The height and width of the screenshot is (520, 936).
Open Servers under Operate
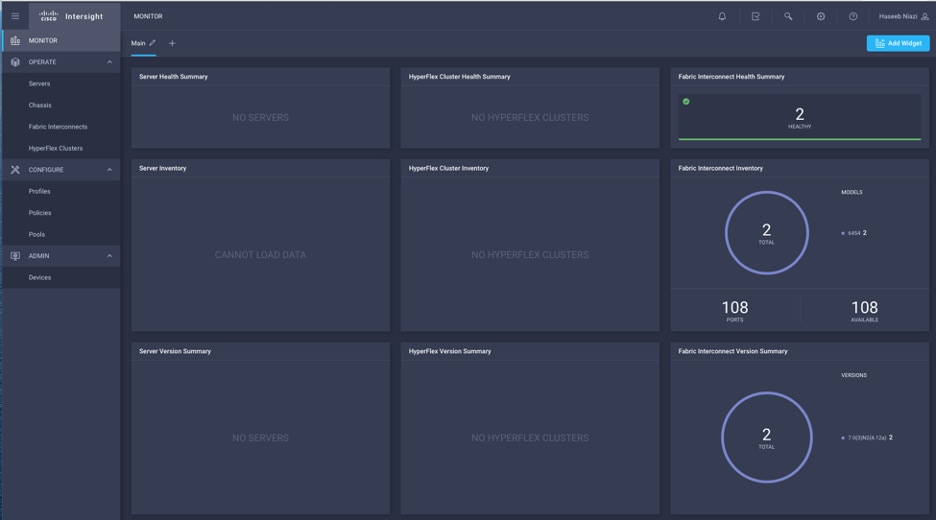coord(61,84)
